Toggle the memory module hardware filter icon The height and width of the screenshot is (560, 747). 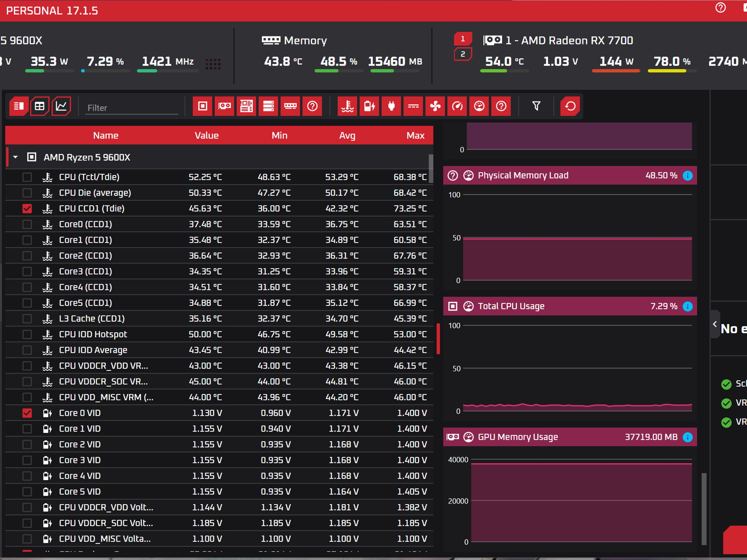coord(290,106)
